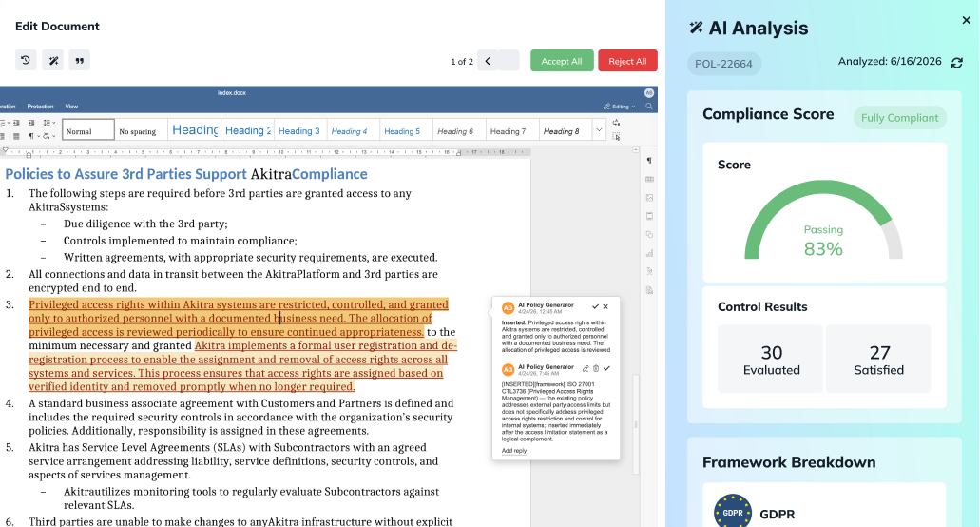980x527 pixels.
Task: Click the scroll up arrow button
Action: click(636, 150)
